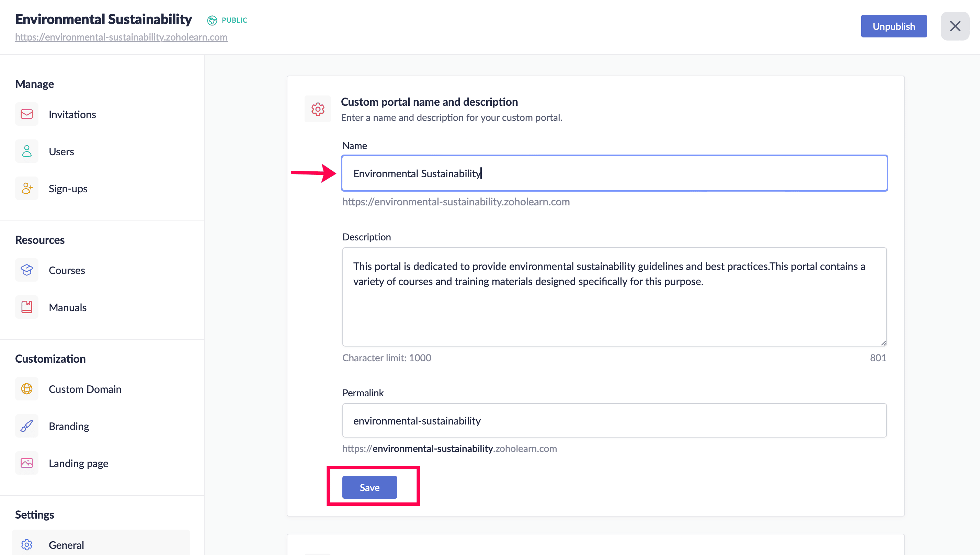Screen dimensions: 980x555
Task: Open the Landing page image icon
Action: tap(27, 463)
